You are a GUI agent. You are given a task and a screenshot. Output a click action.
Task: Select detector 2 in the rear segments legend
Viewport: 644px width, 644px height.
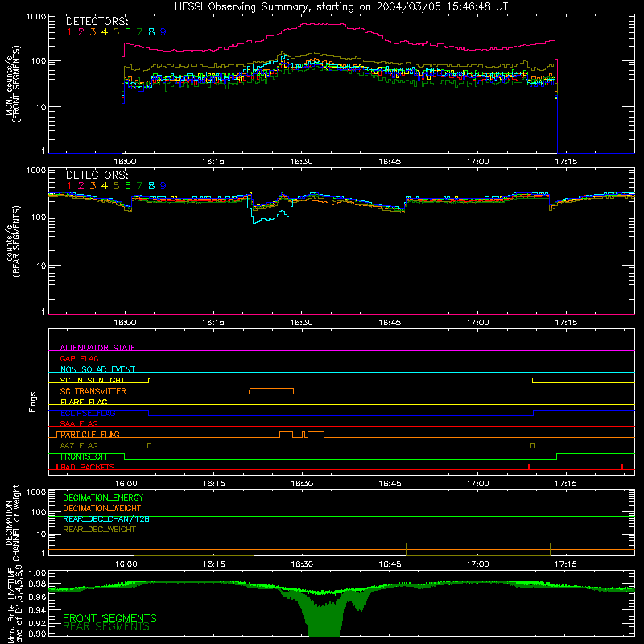click(x=81, y=186)
